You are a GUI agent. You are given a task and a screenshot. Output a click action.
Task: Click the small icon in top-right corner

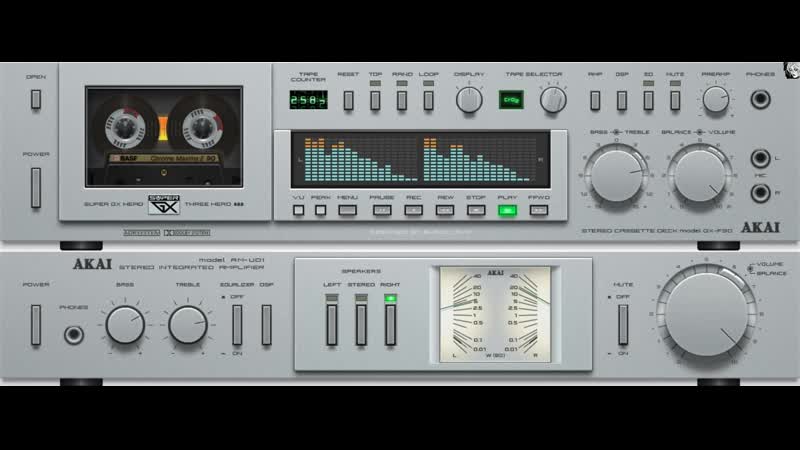[792, 70]
